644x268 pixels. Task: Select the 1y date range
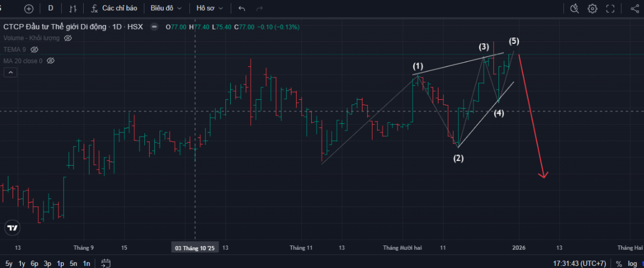point(21,263)
